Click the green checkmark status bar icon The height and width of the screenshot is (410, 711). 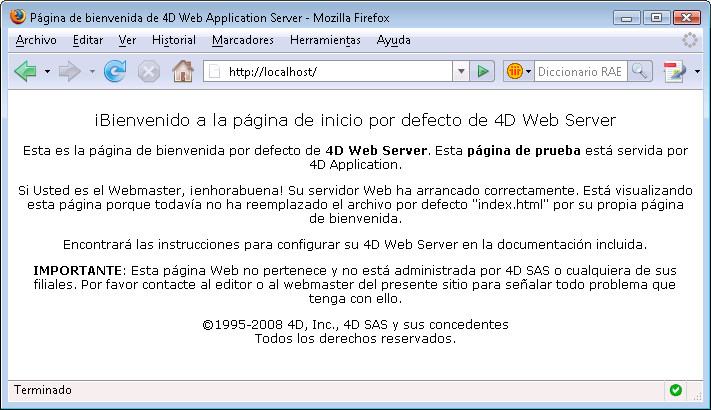tap(676, 390)
